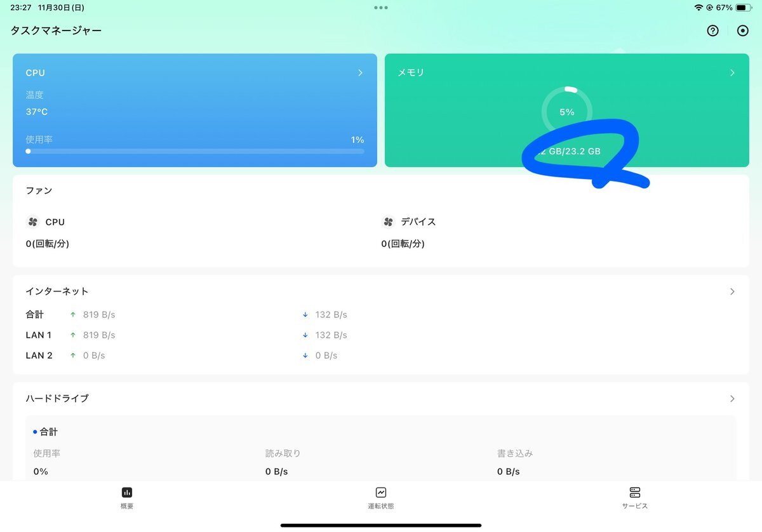
Task: Open the green メモリ card title
Action: [x=411, y=73]
